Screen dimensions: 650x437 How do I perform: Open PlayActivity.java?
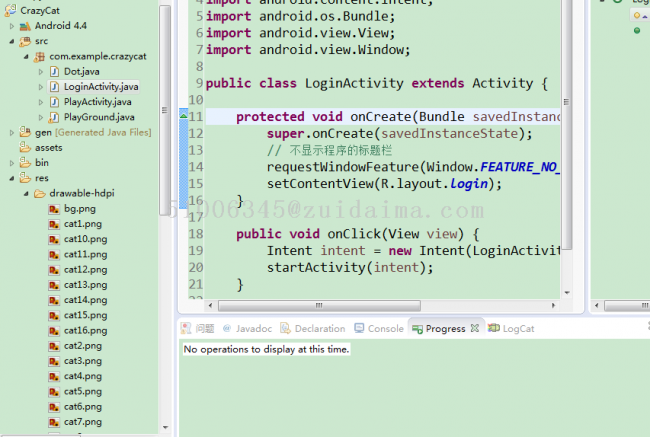click(x=97, y=102)
